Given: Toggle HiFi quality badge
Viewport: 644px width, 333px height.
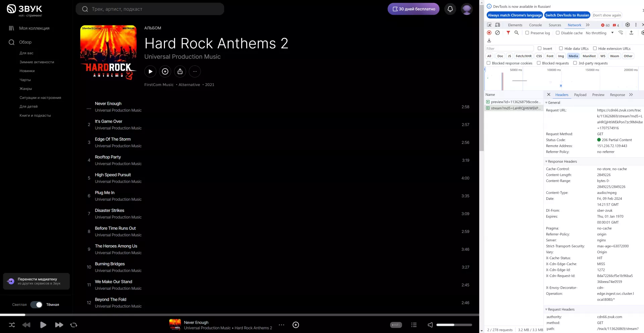Looking at the screenshot, I should click(x=396, y=325).
